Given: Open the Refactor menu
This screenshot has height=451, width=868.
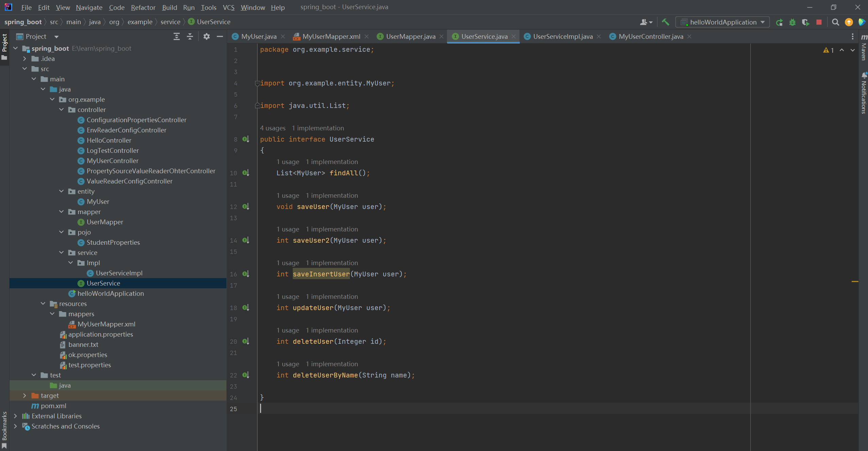Looking at the screenshot, I should tap(143, 7).
